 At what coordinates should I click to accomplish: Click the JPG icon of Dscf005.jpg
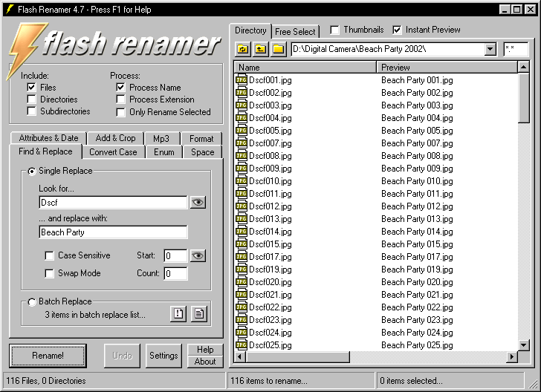[x=242, y=131]
